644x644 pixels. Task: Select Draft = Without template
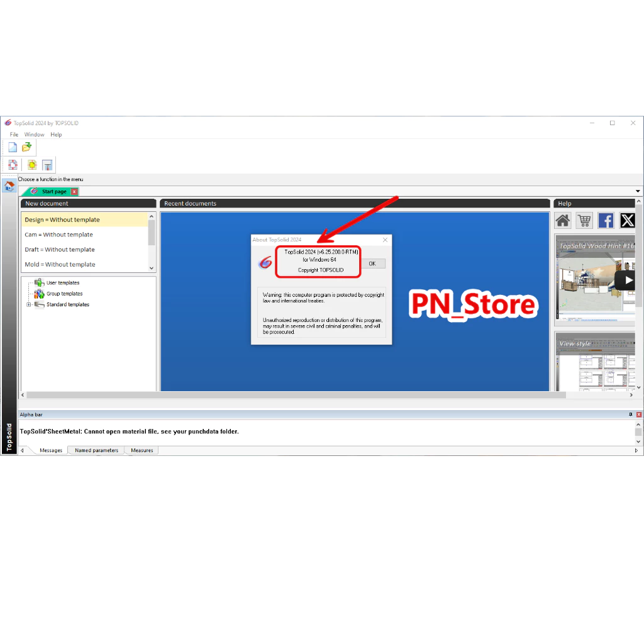84,249
